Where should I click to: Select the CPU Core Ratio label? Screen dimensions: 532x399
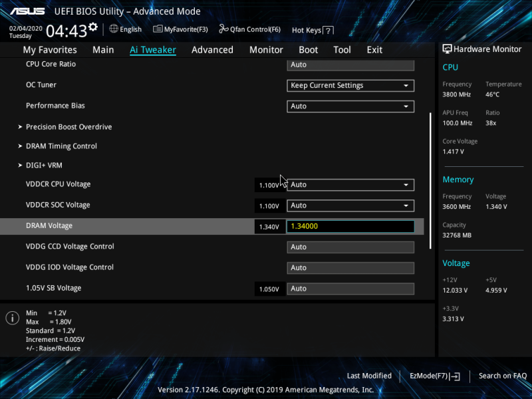coord(51,64)
